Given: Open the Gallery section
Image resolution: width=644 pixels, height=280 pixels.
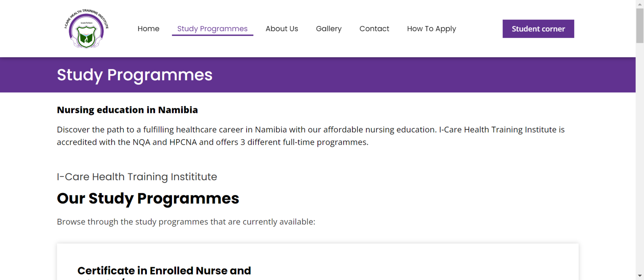Looking at the screenshot, I should point(329,29).
